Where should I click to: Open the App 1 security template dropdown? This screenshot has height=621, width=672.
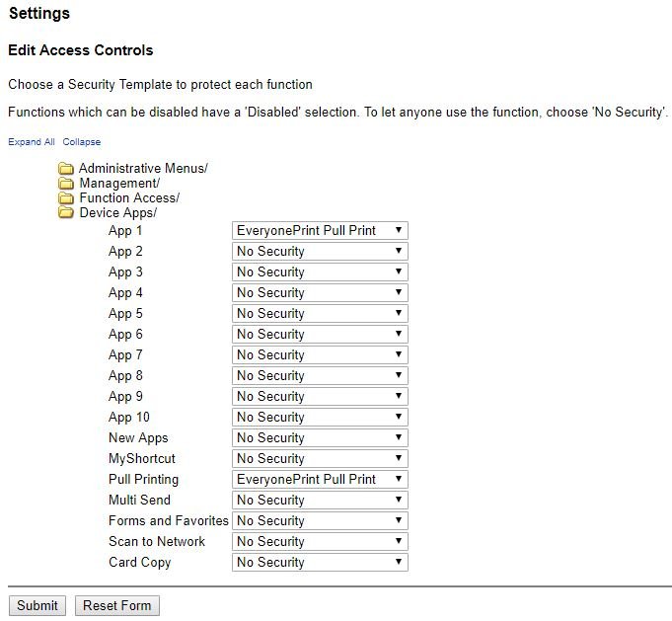click(x=320, y=231)
